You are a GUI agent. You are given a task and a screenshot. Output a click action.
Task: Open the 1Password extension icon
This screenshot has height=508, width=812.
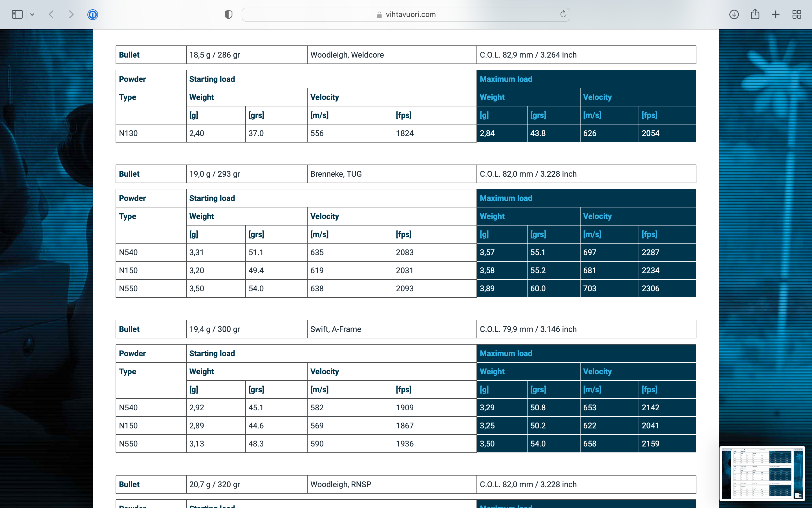click(92, 14)
